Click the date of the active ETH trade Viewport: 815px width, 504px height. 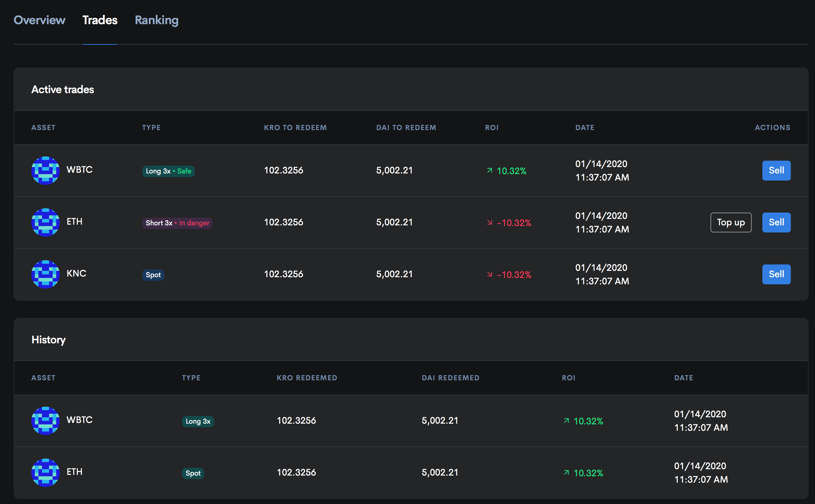click(x=602, y=222)
